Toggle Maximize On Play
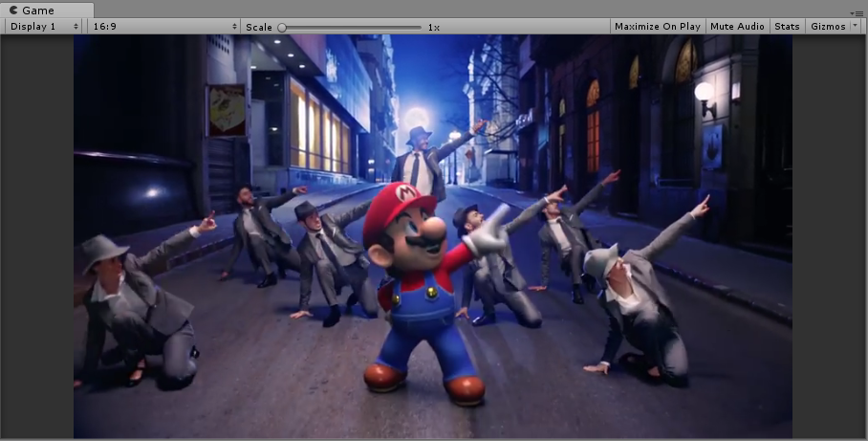 click(657, 26)
